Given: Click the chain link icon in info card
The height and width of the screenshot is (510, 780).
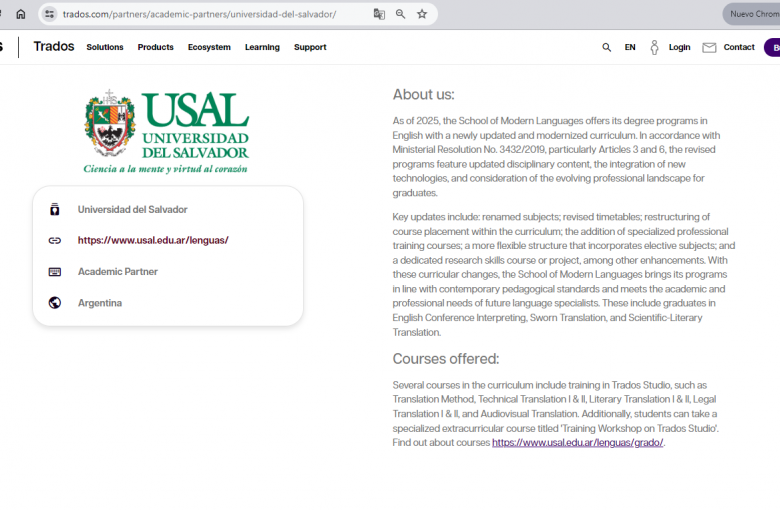Looking at the screenshot, I should (x=55, y=240).
